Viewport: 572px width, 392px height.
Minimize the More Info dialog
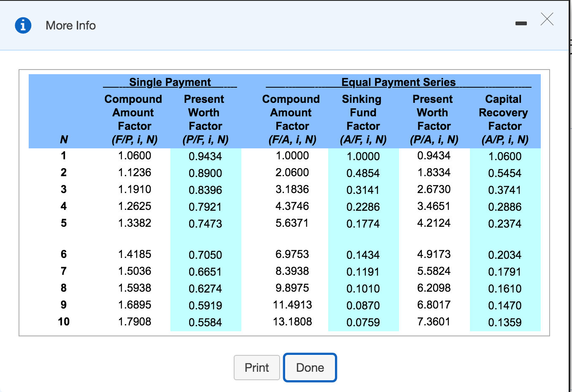coord(521,24)
